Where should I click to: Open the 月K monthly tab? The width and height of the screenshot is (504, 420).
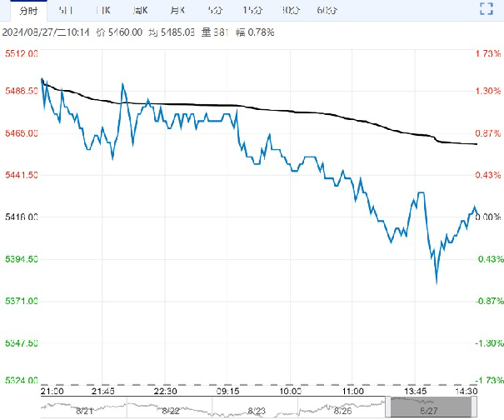177,10
